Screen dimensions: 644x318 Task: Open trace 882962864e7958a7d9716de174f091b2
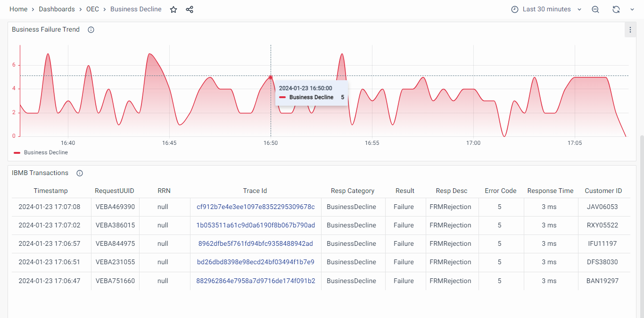256,281
